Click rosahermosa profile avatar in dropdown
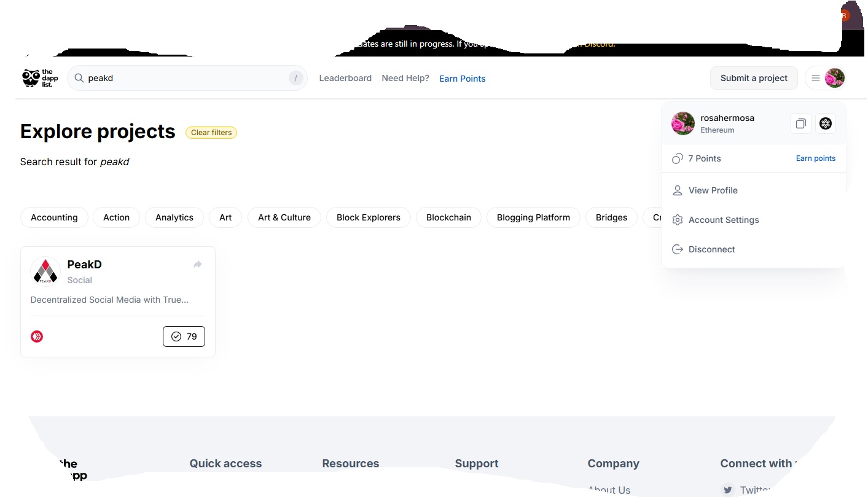This screenshot has width=868, height=498. click(683, 123)
